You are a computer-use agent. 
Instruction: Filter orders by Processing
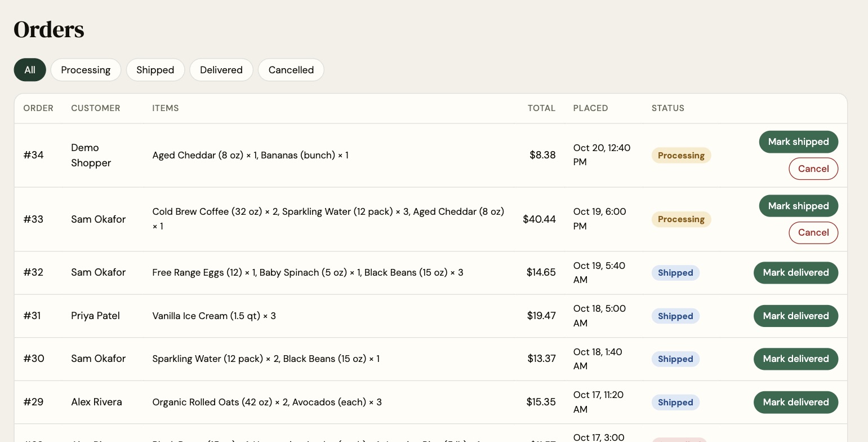click(86, 70)
